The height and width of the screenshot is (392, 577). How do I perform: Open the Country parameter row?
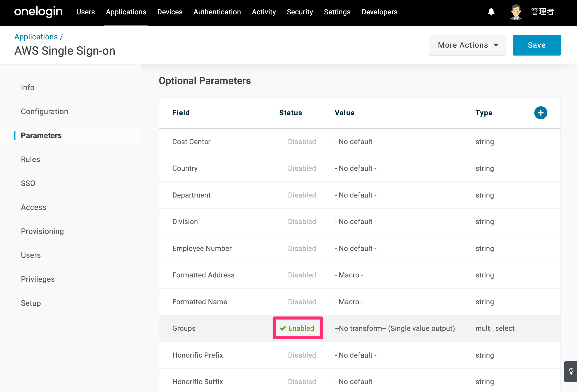[x=360, y=169]
